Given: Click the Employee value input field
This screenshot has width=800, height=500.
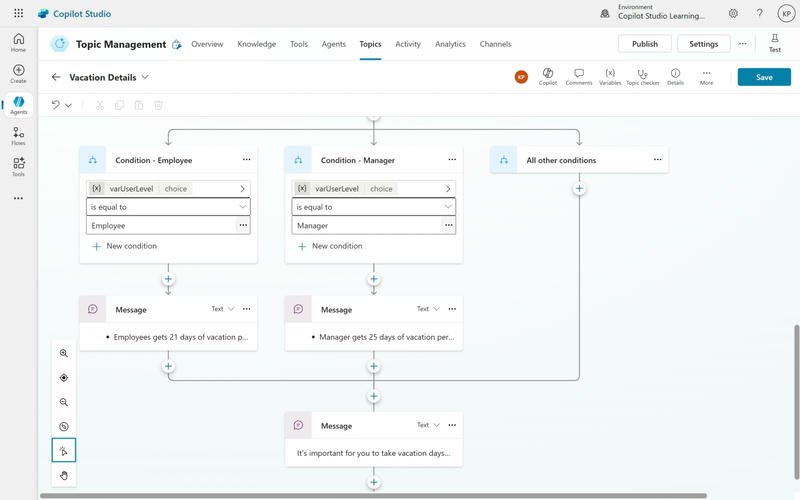Looking at the screenshot, I should 160,226.
